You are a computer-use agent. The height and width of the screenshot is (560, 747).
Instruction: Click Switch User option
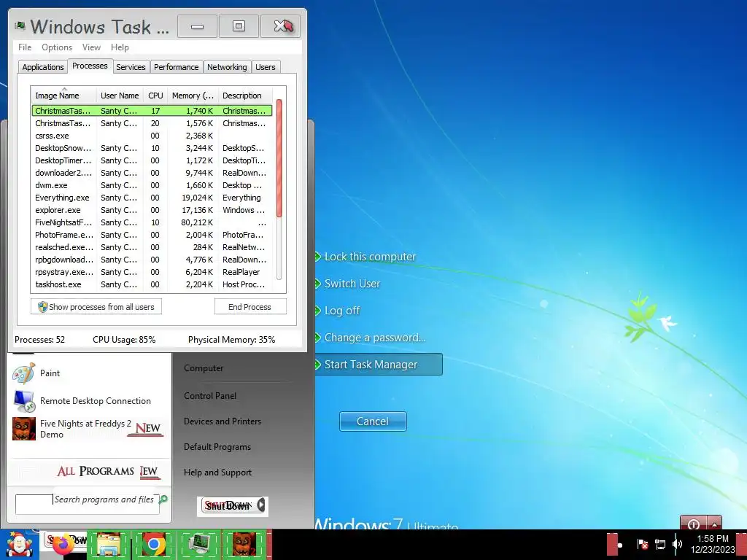[x=352, y=284]
